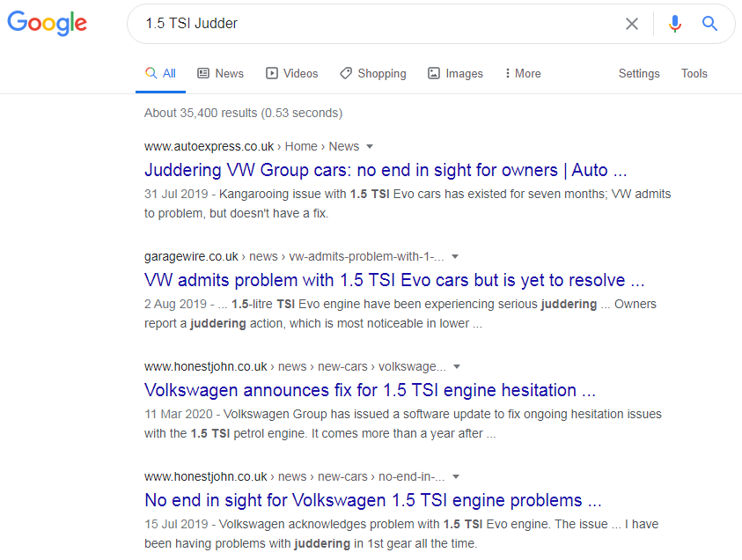Open search Tools
This screenshot has height=560, width=742.
pos(694,73)
